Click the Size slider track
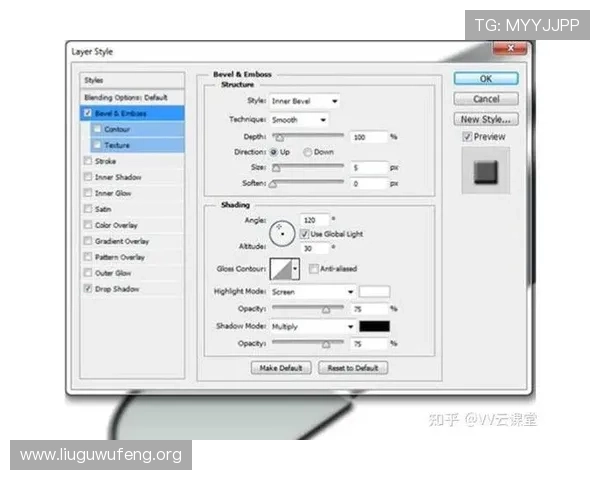The image size is (600, 480). [308, 167]
